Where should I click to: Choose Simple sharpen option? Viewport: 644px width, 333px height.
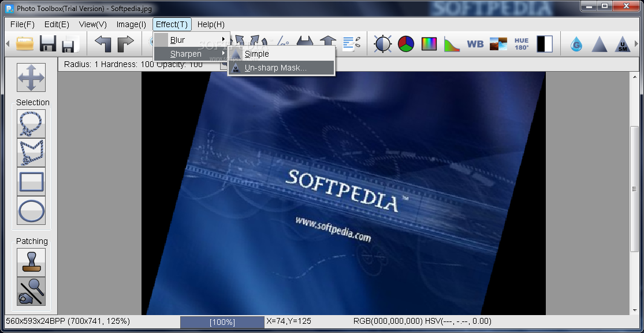281,54
